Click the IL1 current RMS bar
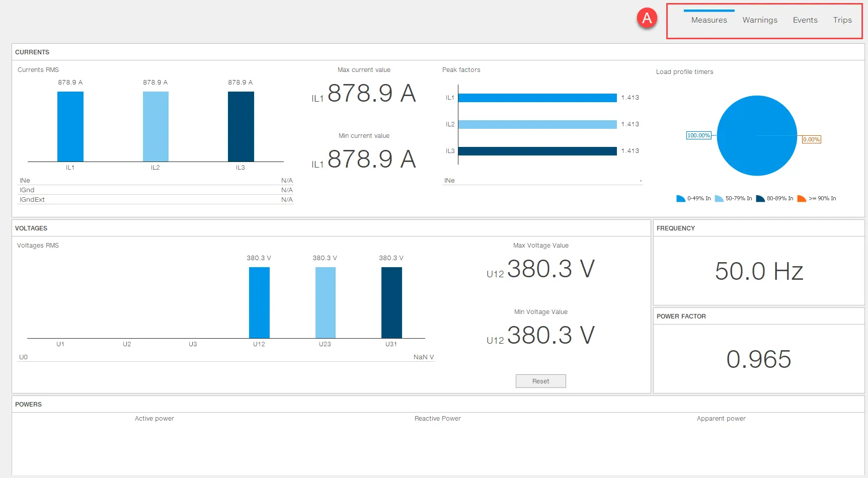Image resolution: width=868 pixels, height=478 pixels. (70, 126)
